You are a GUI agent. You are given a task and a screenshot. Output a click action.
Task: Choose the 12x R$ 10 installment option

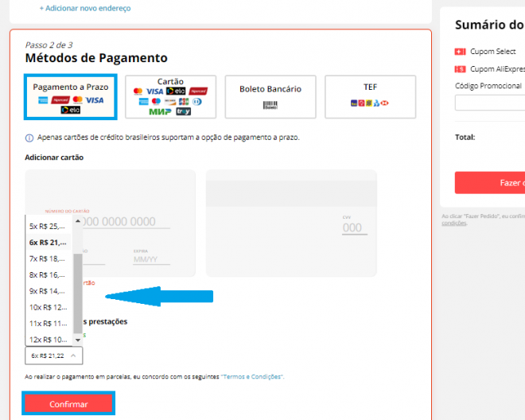click(x=49, y=340)
